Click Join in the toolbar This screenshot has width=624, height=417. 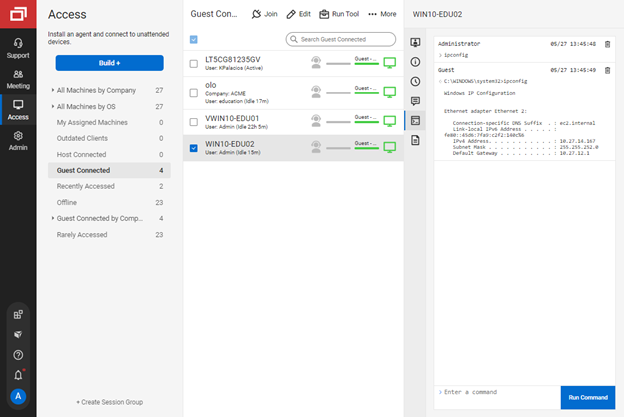pos(265,14)
